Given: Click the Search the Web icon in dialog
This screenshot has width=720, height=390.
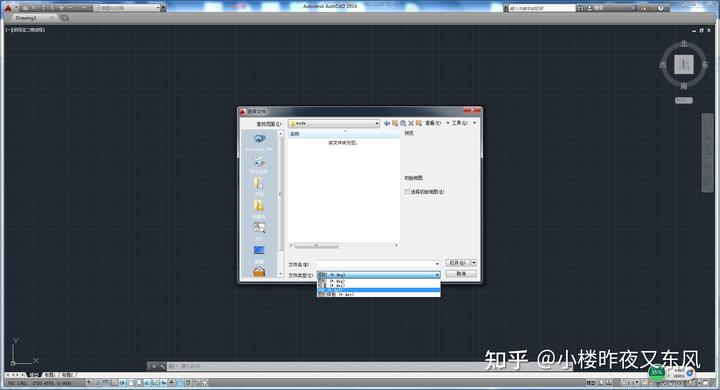Looking at the screenshot, I should 403,123.
